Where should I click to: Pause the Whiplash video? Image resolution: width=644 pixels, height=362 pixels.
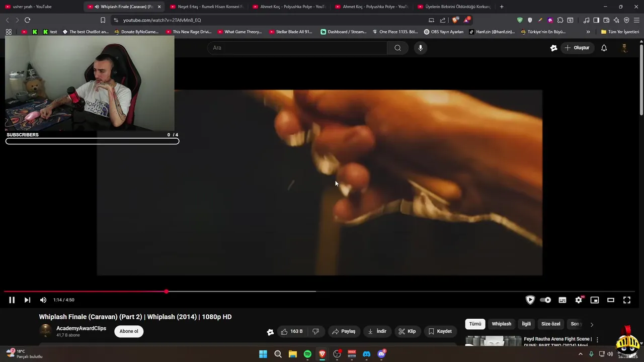point(12,300)
